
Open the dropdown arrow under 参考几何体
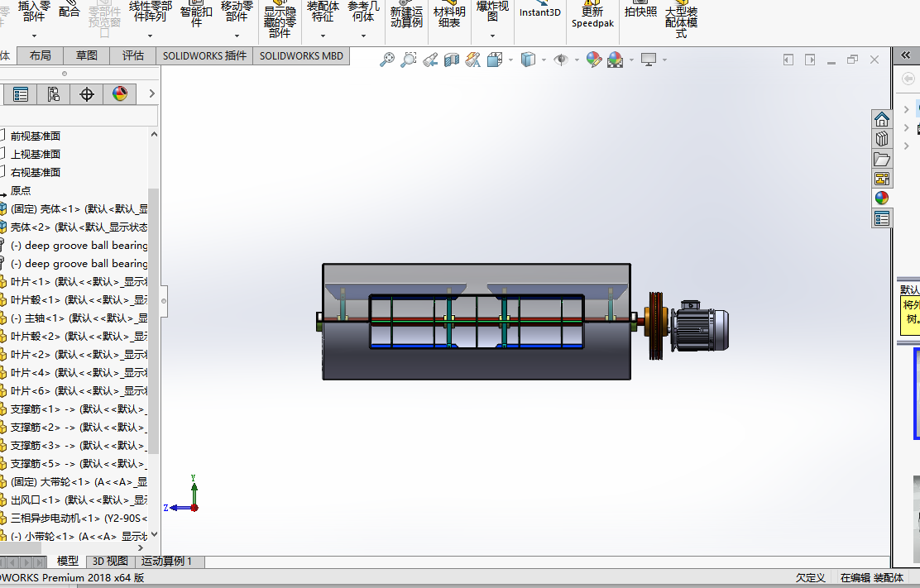[364, 36]
